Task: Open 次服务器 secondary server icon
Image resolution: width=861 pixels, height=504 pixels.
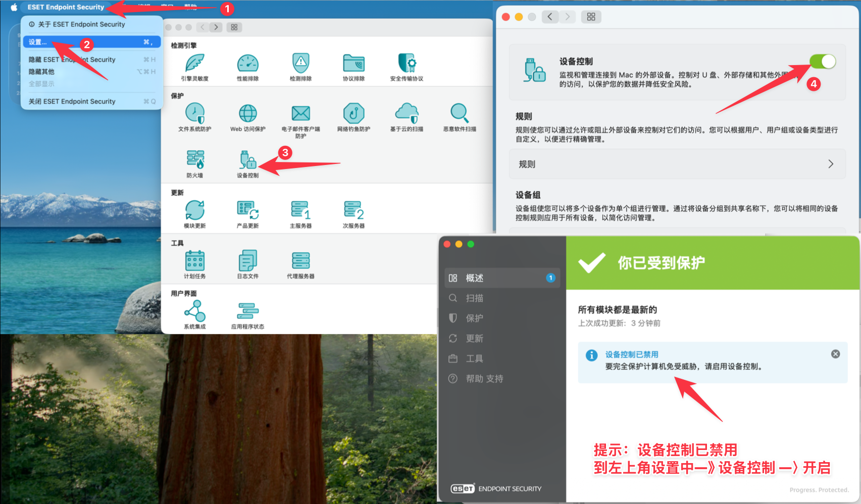Action: coord(354,210)
